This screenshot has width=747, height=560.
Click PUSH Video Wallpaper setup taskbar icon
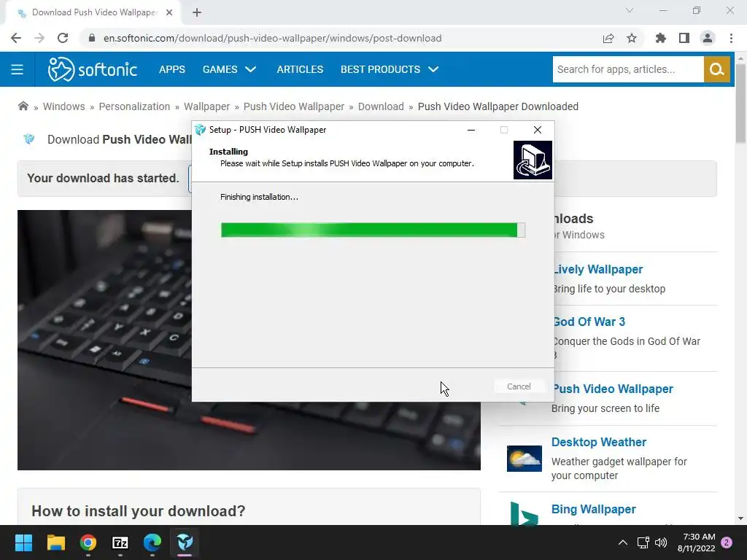coord(185,542)
